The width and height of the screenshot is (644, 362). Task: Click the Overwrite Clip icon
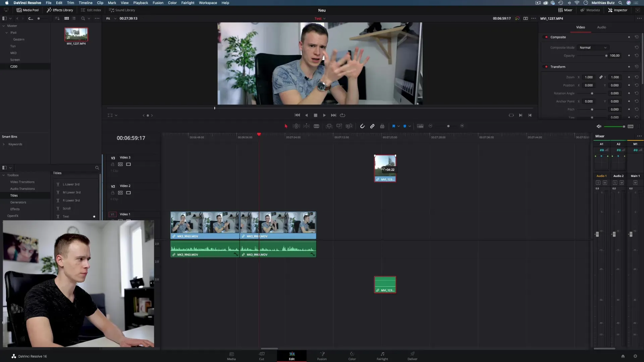click(339, 126)
